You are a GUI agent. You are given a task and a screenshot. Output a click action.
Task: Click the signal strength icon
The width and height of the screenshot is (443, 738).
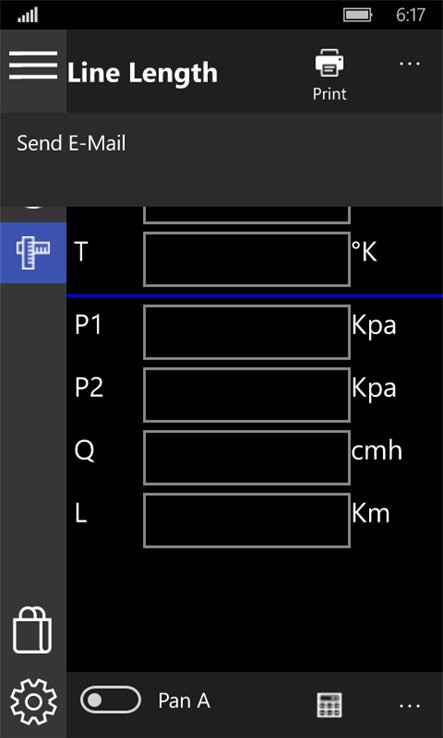pyautogui.click(x=28, y=16)
